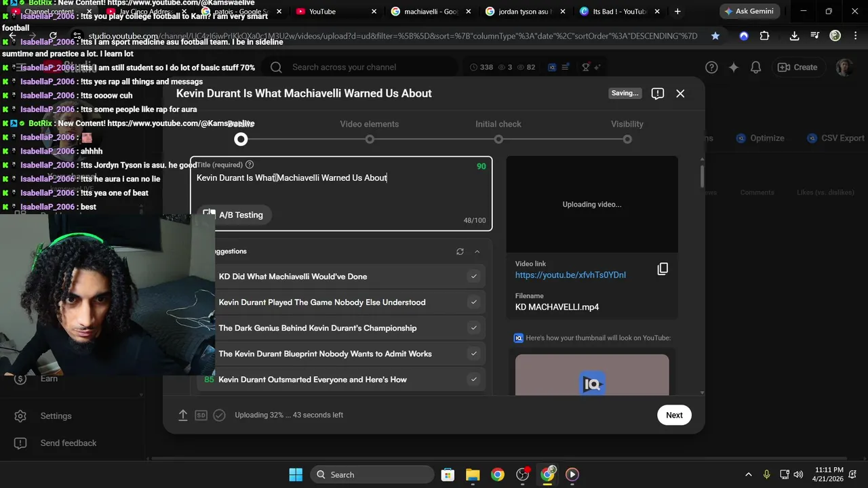This screenshot has height=488, width=868.
Task: Click the A/B Testing button
Action: (234, 215)
